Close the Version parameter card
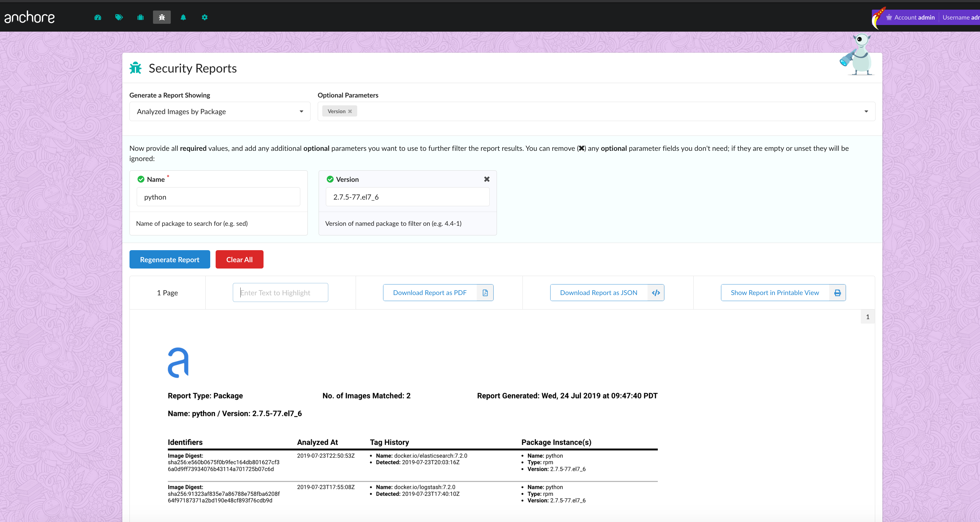The width and height of the screenshot is (980, 522). tap(487, 179)
